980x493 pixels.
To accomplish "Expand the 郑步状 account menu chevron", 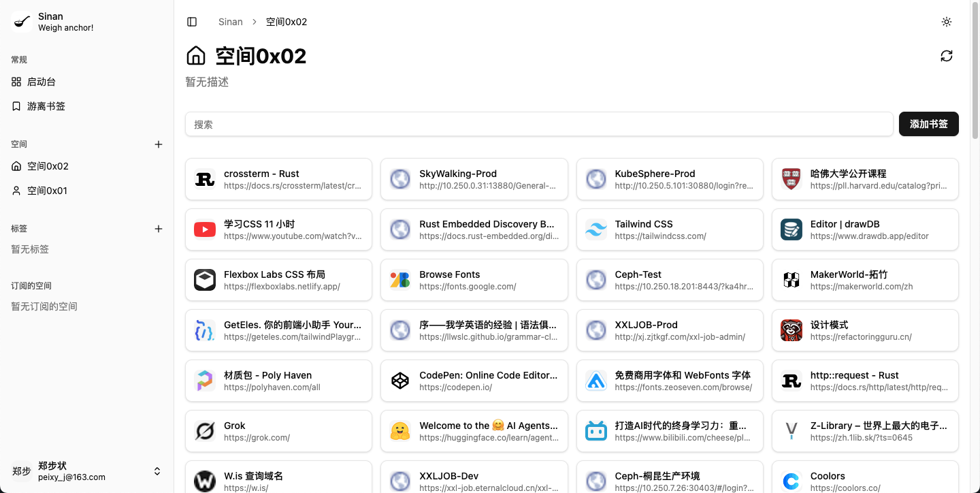I will click(157, 471).
